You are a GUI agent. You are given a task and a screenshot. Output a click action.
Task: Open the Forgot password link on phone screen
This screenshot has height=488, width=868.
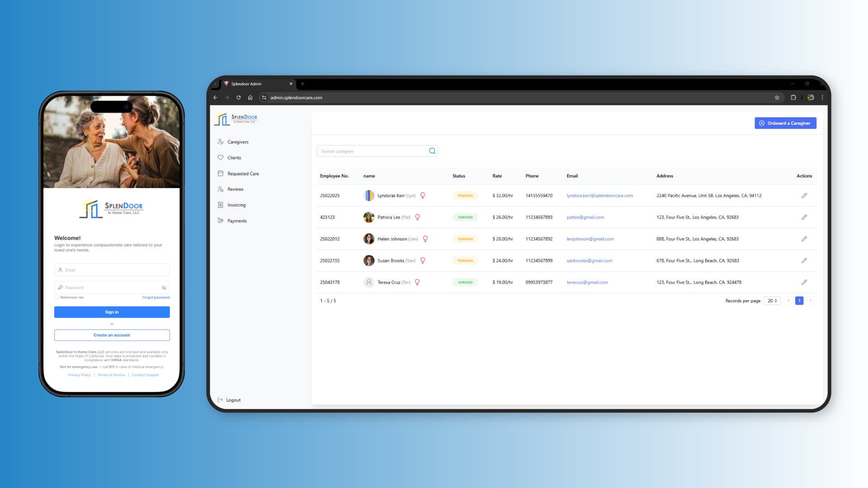(156, 297)
